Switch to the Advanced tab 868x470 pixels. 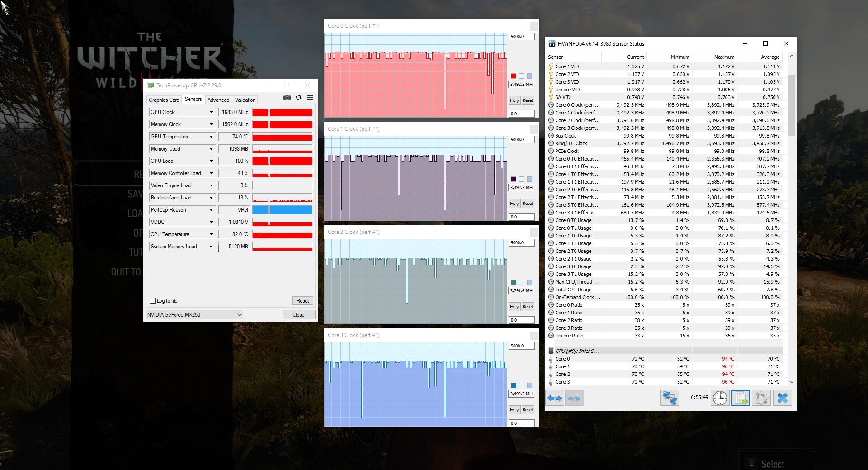point(218,100)
